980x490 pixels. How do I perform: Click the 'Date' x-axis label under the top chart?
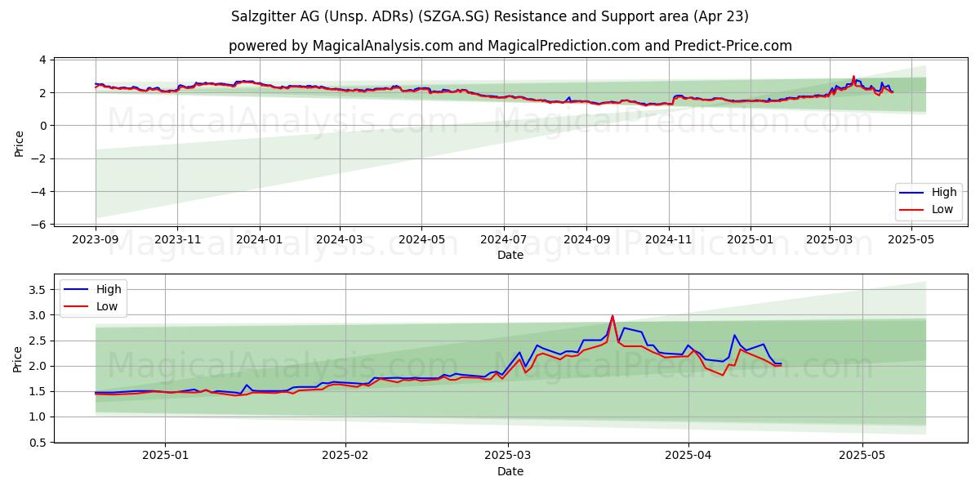[x=510, y=255]
